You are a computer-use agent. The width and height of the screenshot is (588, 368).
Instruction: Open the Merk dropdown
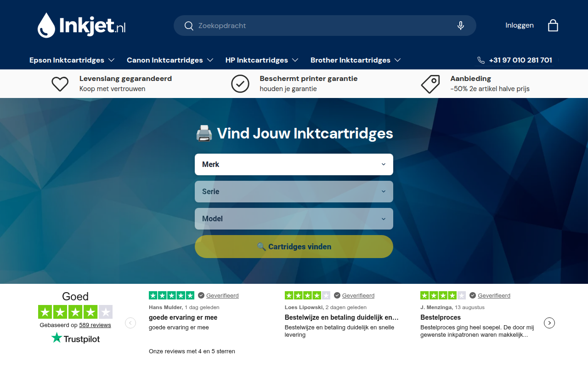294,164
